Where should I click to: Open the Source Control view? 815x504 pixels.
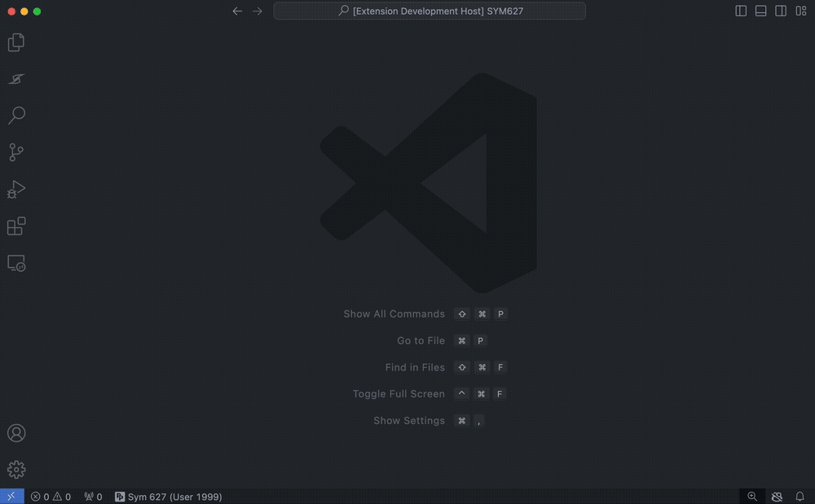(16, 152)
